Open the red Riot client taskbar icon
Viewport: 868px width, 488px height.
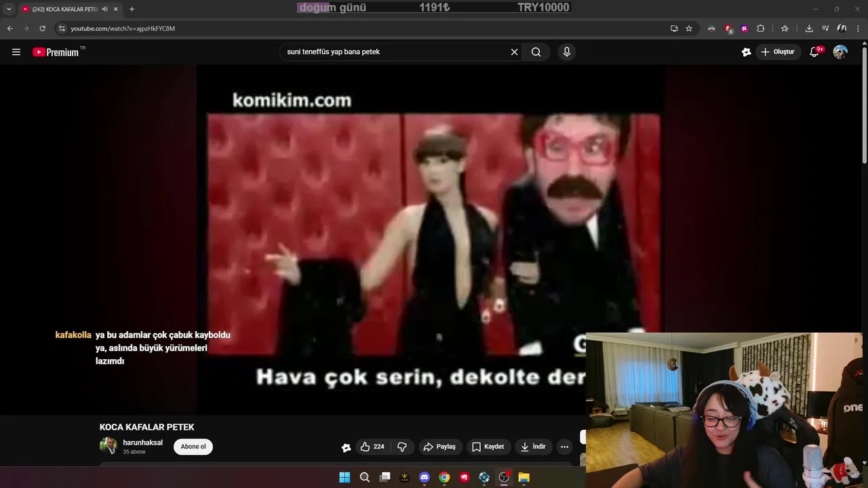(x=465, y=477)
